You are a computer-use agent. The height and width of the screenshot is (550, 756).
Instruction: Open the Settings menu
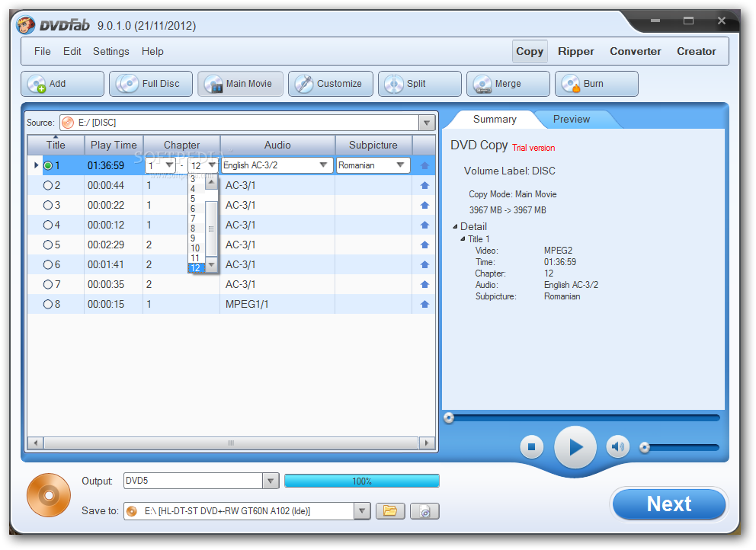pyautogui.click(x=111, y=51)
